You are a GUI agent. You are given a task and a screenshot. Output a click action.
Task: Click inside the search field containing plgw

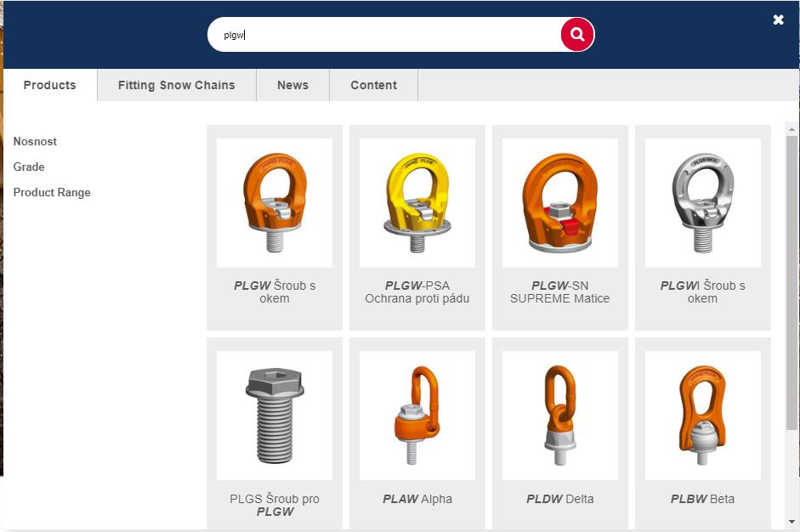[x=383, y=35]
